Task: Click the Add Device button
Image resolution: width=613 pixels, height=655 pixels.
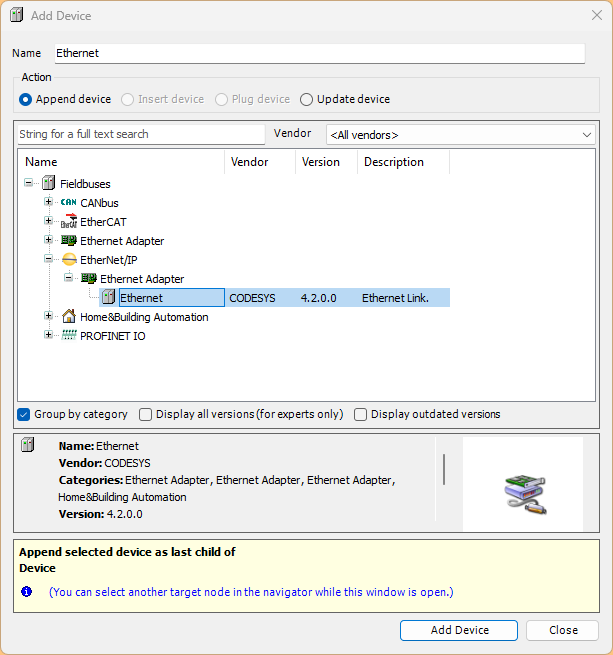Action: (x=459, y=630)
